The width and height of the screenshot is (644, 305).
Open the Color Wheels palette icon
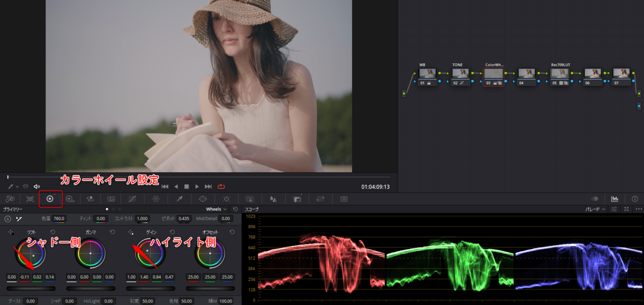pos(50,199)
